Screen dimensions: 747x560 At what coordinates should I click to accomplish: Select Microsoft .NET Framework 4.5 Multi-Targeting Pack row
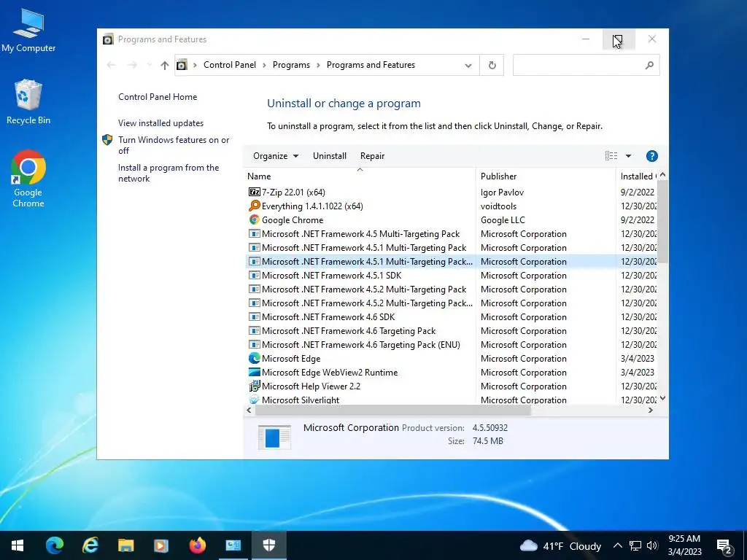pyautogui.click(x=451, y=234)
